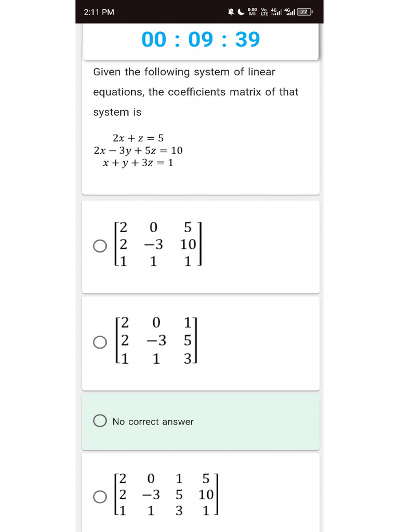
Task: Tap the network speed B/S indicator
Action: tap(252, 12)
